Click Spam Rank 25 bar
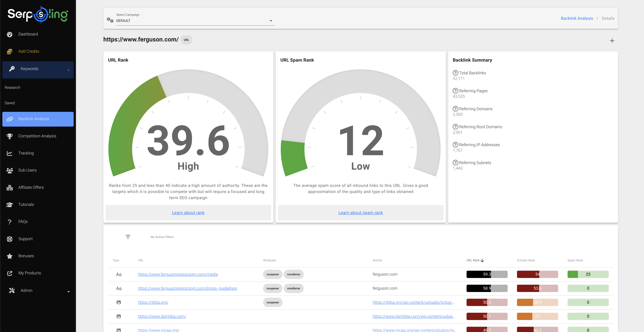 pyautogui.click(x=588, y=274)
